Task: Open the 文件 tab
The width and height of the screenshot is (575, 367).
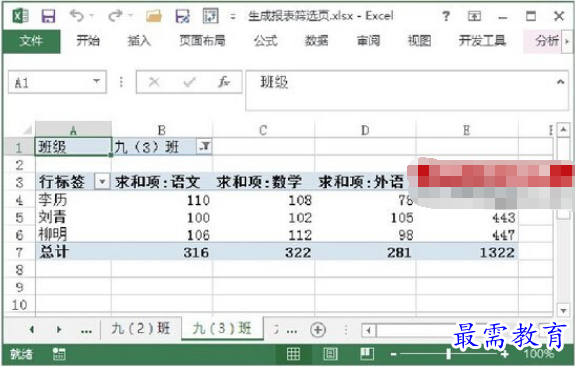Action: tap(31, 41)
